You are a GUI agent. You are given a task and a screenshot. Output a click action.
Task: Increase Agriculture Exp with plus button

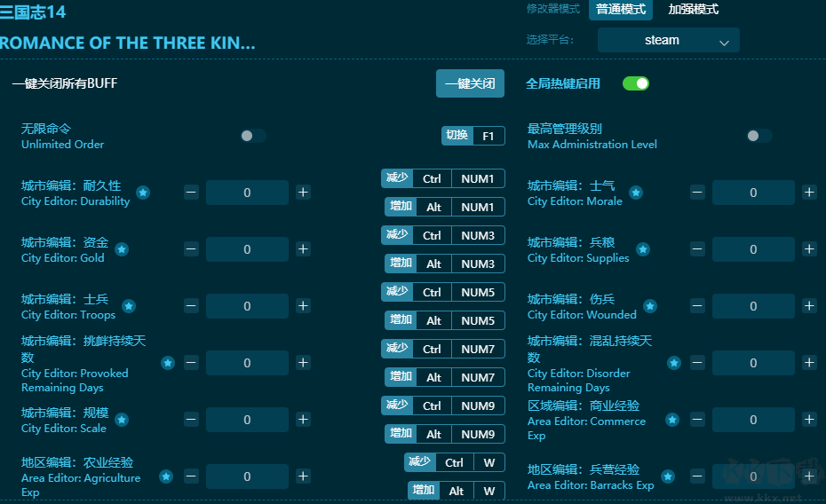pos(303,476)
